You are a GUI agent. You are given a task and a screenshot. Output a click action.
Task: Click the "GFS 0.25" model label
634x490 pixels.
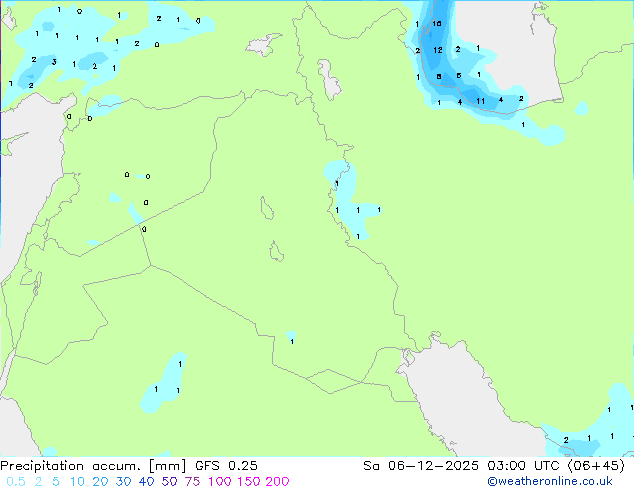coord(226,466)
